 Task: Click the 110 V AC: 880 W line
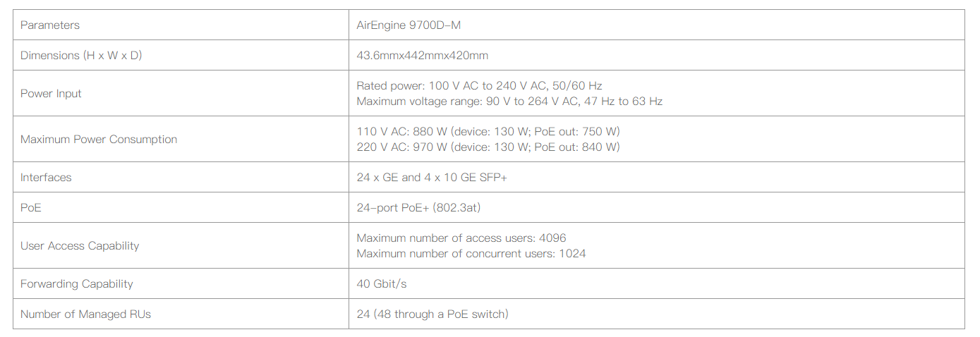(488, 132)
